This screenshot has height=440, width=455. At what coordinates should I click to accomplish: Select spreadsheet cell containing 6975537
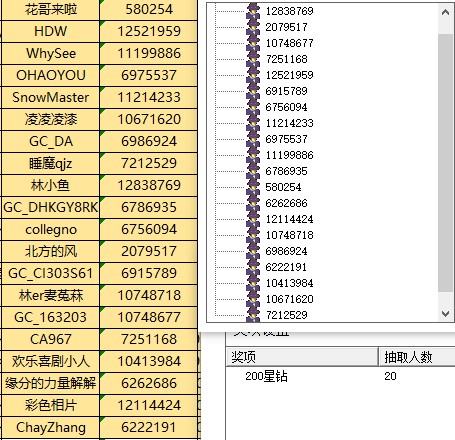(x=149, y=75)
